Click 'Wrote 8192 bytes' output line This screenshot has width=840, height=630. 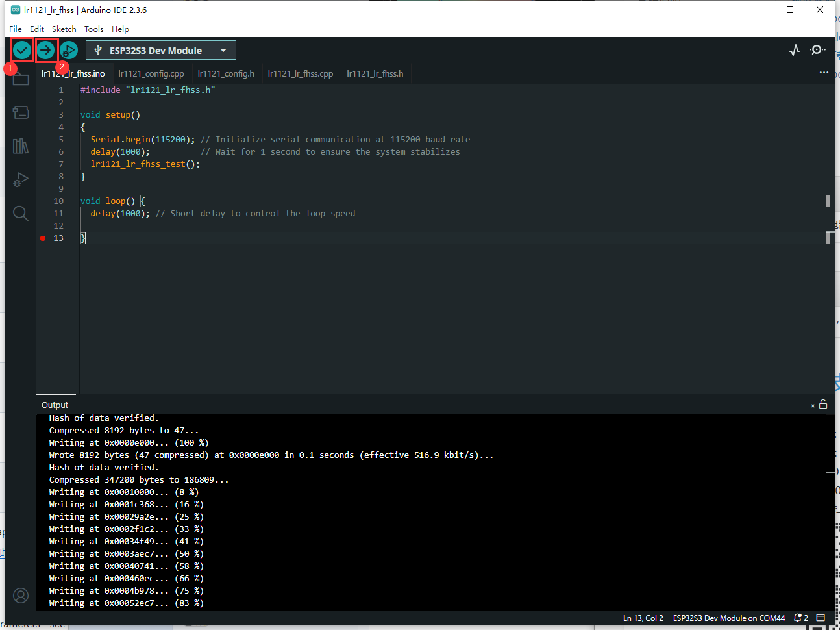(x=271, y=455)
